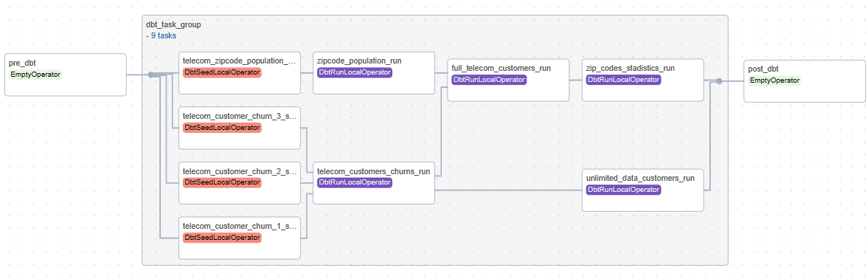The width and height of the screenshot is (868, 279).
Task: Select the zip_codes_stadistics_run task
Action: [642, 80]
